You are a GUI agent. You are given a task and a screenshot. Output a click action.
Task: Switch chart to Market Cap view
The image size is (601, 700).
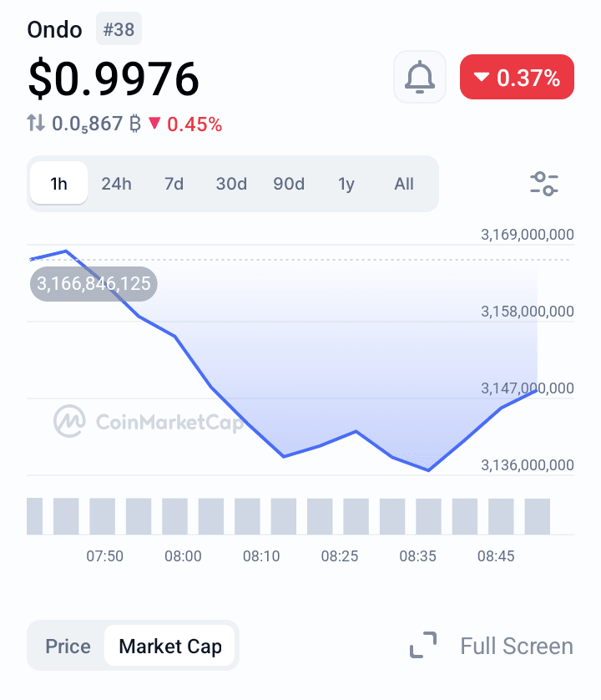pos(170,646)
